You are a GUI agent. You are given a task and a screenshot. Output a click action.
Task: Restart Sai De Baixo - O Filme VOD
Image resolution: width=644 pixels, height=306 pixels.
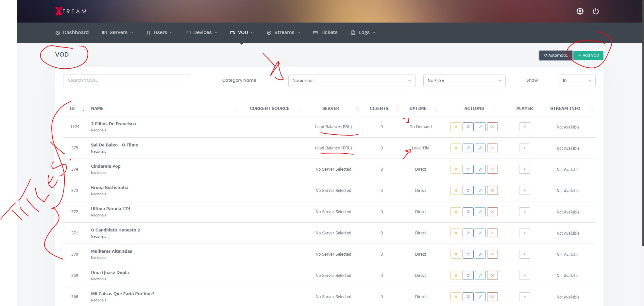coord(468,148)
